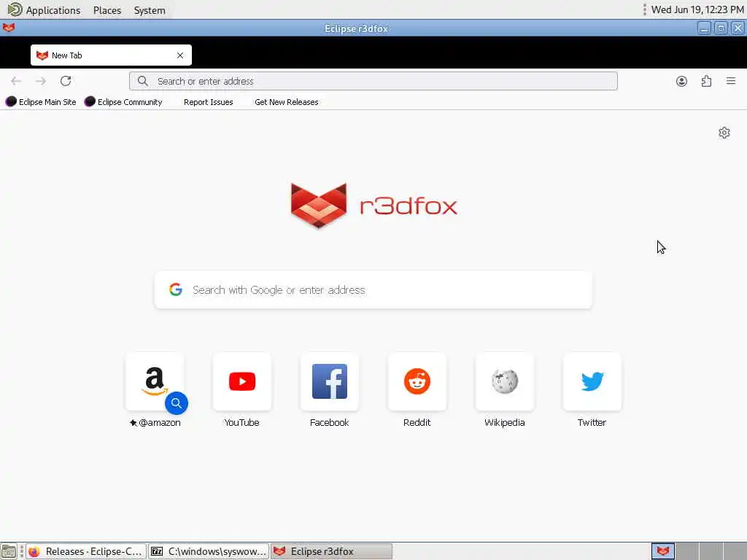This screenshot has width=747, height=560.
Task: Open Report Issues bookmark
Action: coord(209,102)
